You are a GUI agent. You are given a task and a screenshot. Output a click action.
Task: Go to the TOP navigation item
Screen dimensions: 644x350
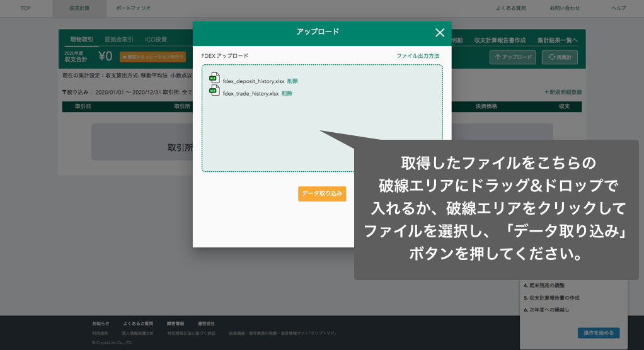coord(25,8)
